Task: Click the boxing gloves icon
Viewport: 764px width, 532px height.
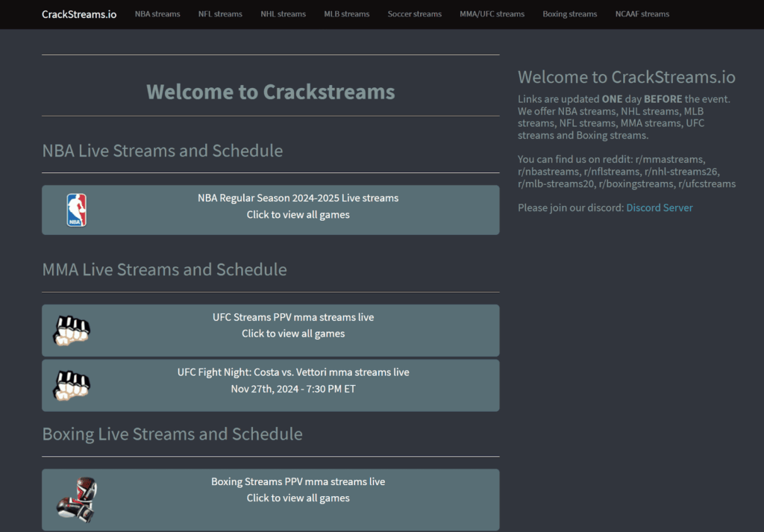Action: tap(77, 499)
